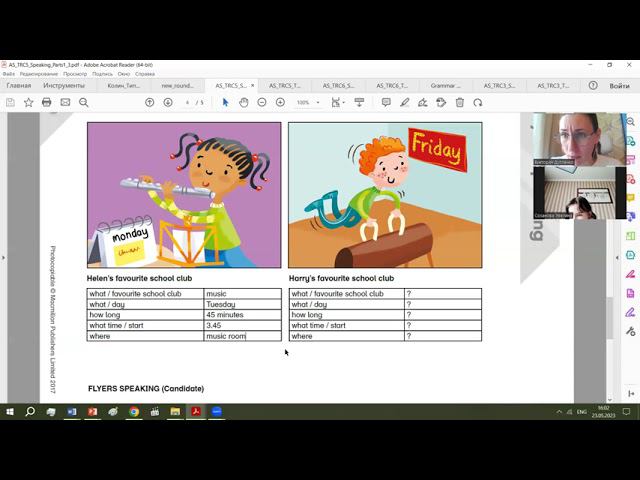Open the Find text magnifier
The height and width of the screenshot is (480, 640).
coord(84,102)
